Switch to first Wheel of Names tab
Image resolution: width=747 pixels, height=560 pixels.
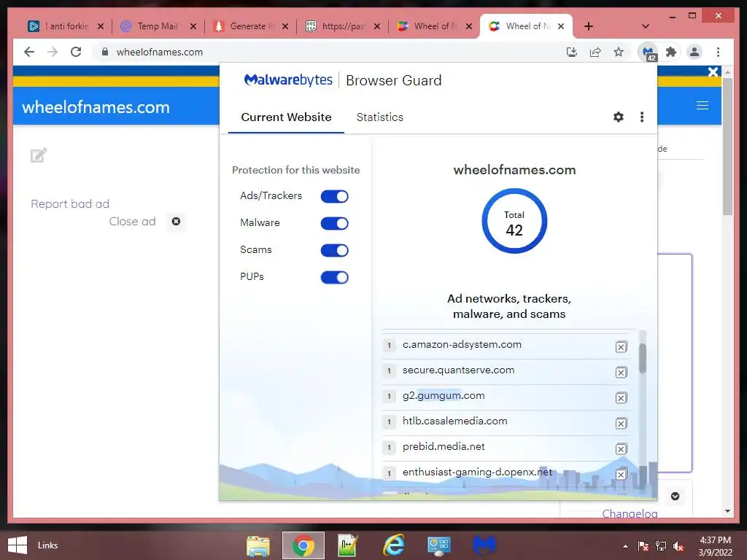[433, 26]
